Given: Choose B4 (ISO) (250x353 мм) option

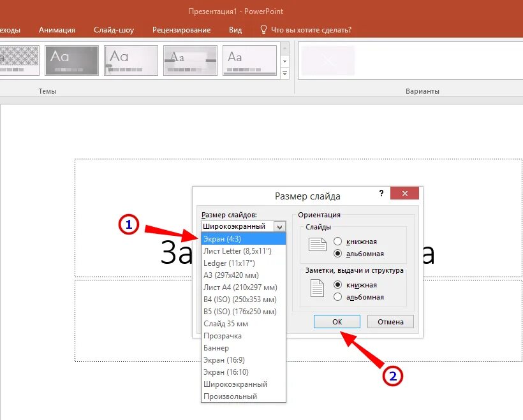Looking at the screenshot, I should 244,300.
